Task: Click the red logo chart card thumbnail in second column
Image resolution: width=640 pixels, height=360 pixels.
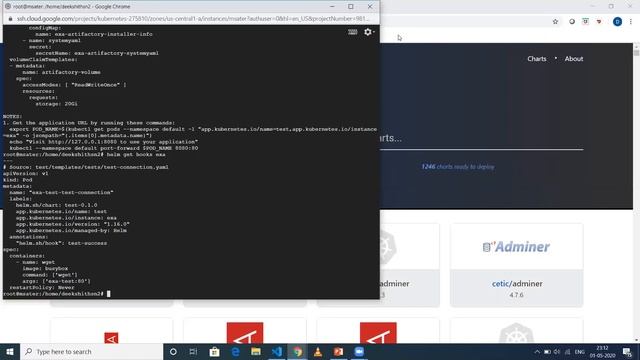Action: 245,333
